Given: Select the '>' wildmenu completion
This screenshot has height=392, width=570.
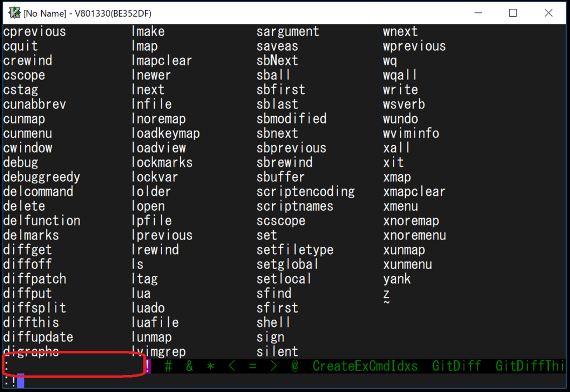Looking at the screenshot, I should (274, 366).
